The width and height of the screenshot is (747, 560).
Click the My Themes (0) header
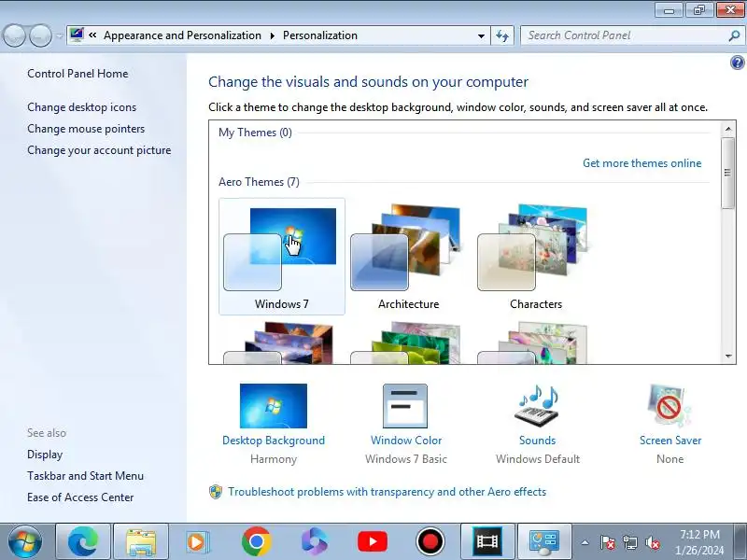click(x=255, y=133)
